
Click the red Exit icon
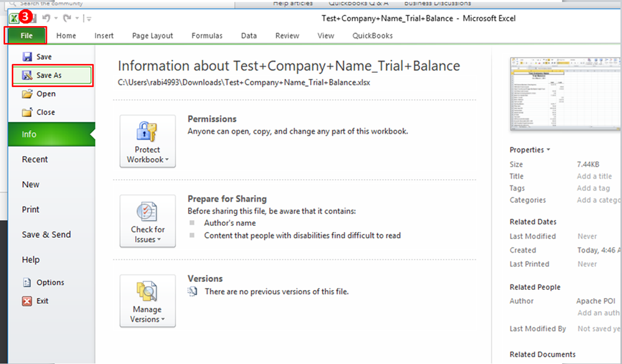[27, 301]
